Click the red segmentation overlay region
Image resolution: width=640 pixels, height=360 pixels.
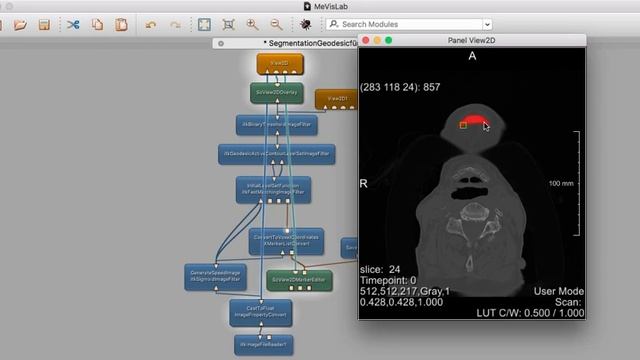(475, 119)
